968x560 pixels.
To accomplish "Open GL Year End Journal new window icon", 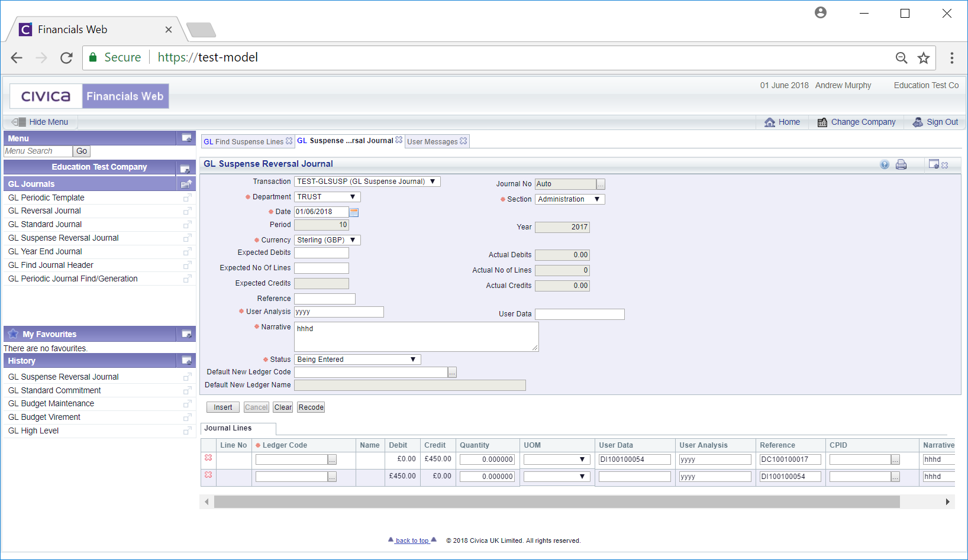I will pyautogui.click(x=187, y=252).
